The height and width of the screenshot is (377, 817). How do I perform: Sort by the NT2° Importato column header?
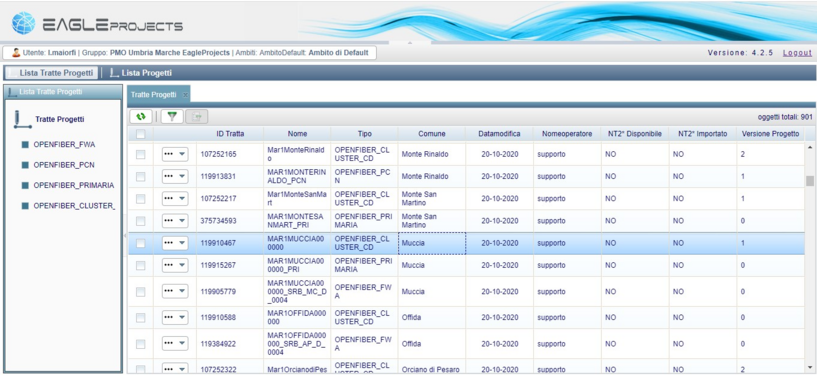coord(702,134)
